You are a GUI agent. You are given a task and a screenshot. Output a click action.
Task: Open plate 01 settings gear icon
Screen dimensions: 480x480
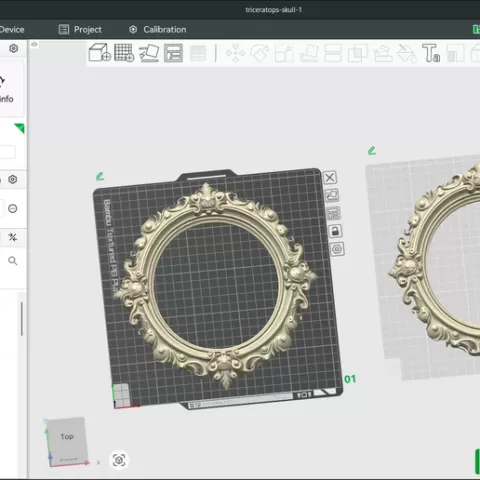(x=337, y=249)
